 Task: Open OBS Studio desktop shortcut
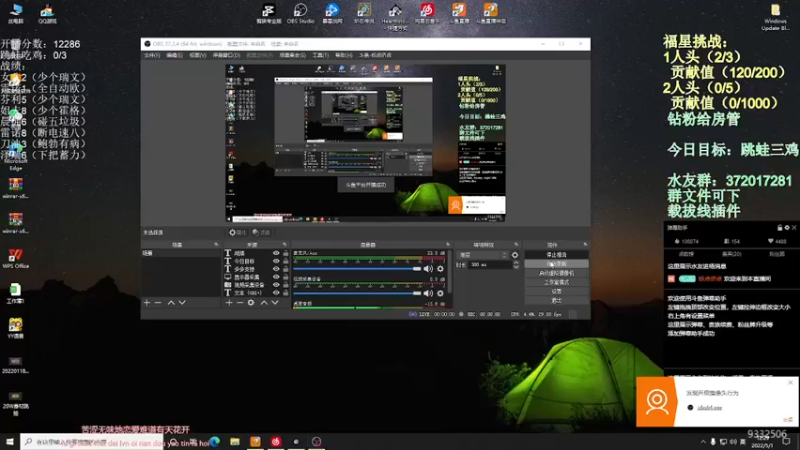click(301, 13)
